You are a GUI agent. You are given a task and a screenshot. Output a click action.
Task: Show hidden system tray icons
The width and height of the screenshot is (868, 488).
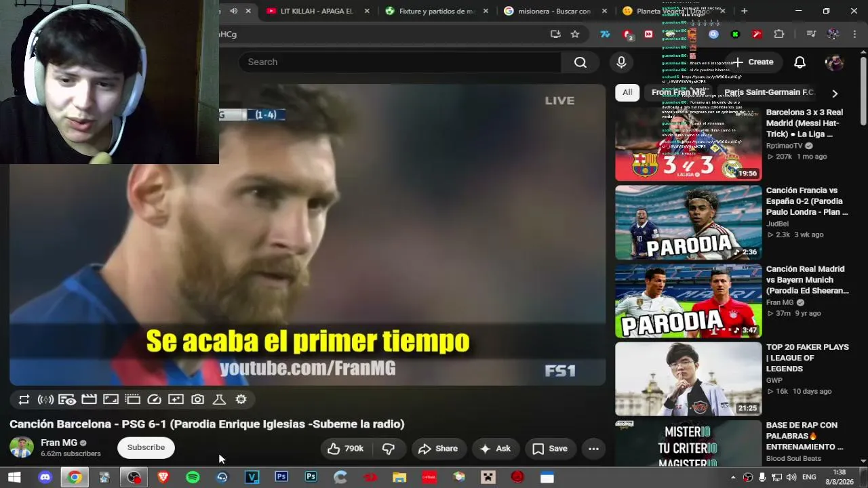[x=733, y=478]
